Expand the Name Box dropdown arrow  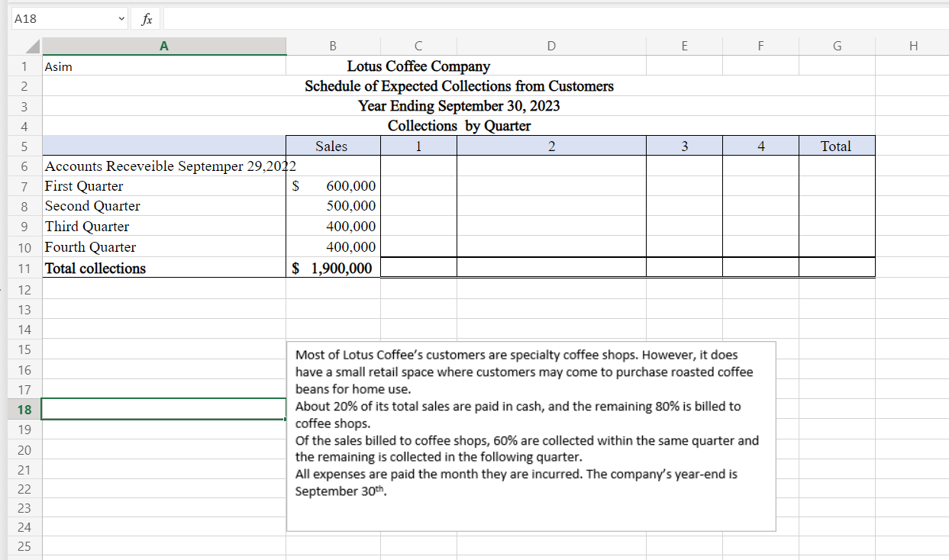(x=119, y=19)
